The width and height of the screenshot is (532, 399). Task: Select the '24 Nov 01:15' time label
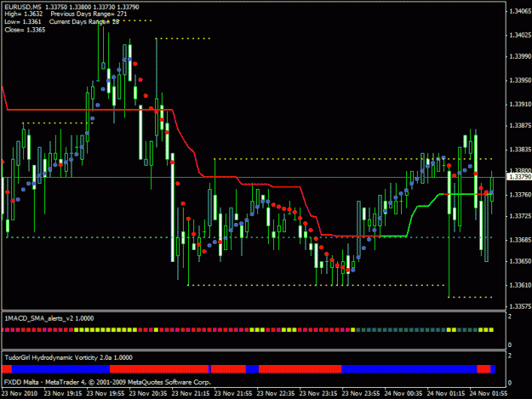pos(446,394)
